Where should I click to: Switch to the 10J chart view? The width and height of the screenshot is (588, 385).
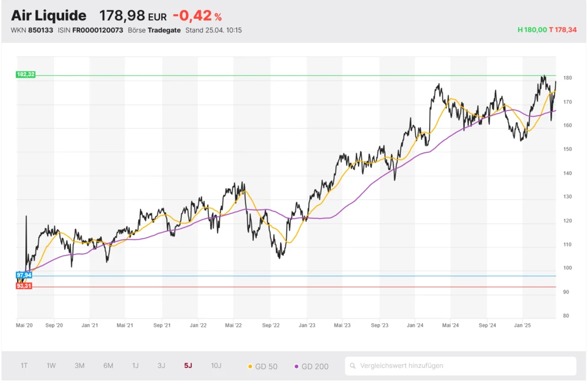[216, 366]
